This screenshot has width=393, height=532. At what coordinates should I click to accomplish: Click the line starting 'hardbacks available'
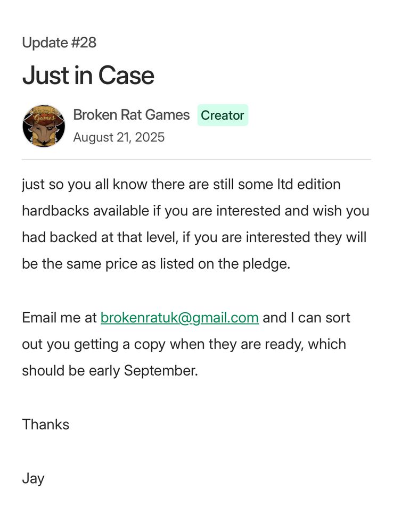point(195,211)
